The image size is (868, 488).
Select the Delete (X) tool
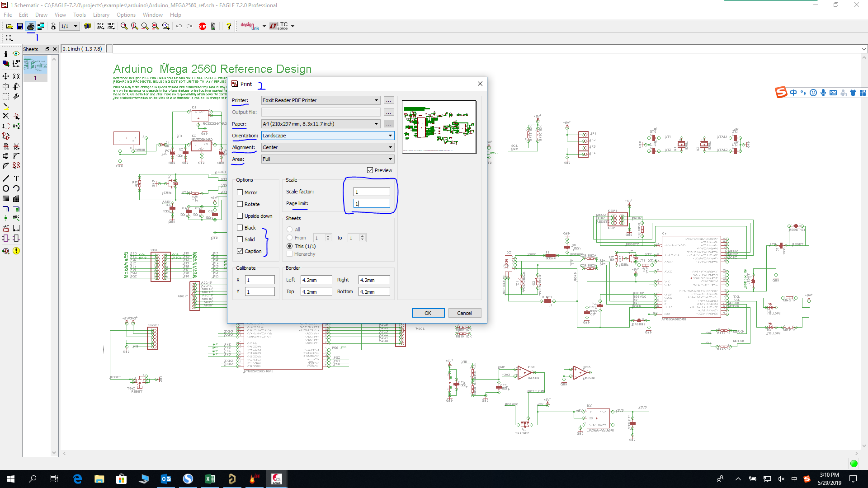(6, 116)
